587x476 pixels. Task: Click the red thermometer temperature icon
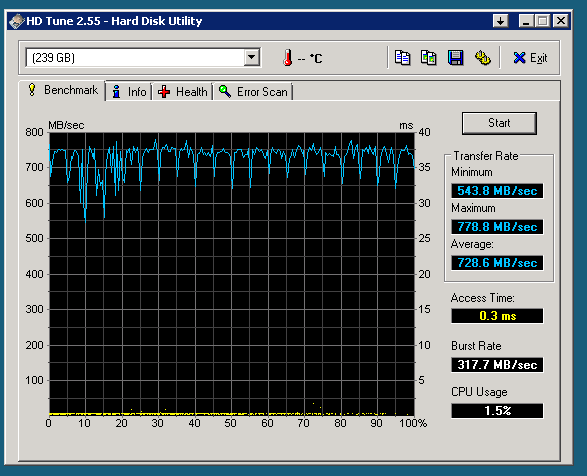click(x=288, y=58)
